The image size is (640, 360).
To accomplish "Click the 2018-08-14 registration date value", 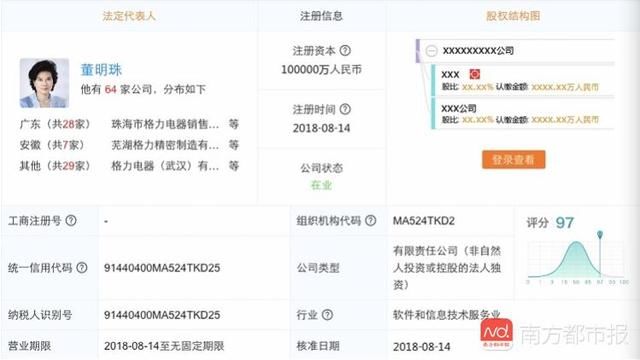I will pyautogui.click(x=321, y=128).
